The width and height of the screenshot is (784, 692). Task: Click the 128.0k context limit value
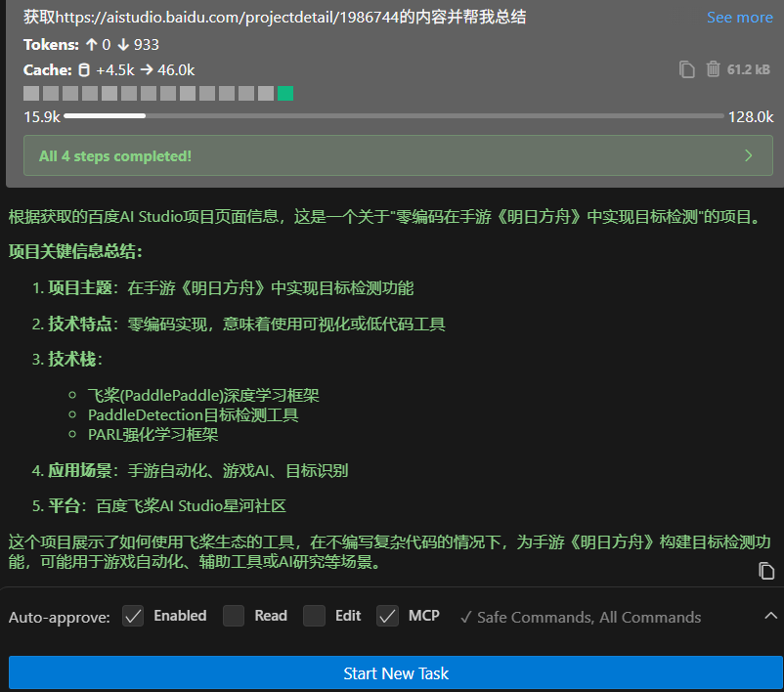click(751, 117)
